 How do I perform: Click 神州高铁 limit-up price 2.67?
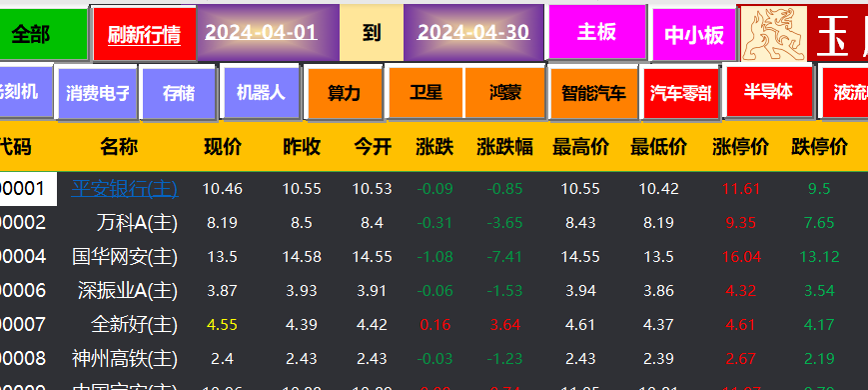tap(741, 358)
